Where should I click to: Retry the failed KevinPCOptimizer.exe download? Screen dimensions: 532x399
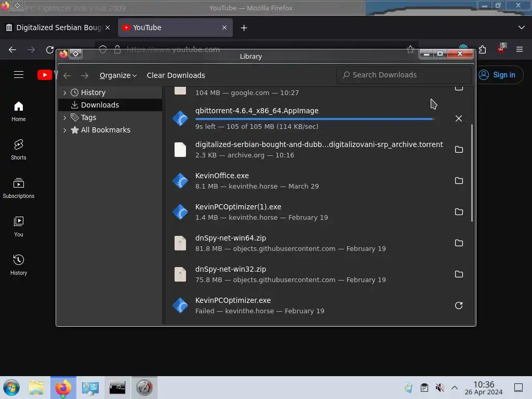[459, 305]
